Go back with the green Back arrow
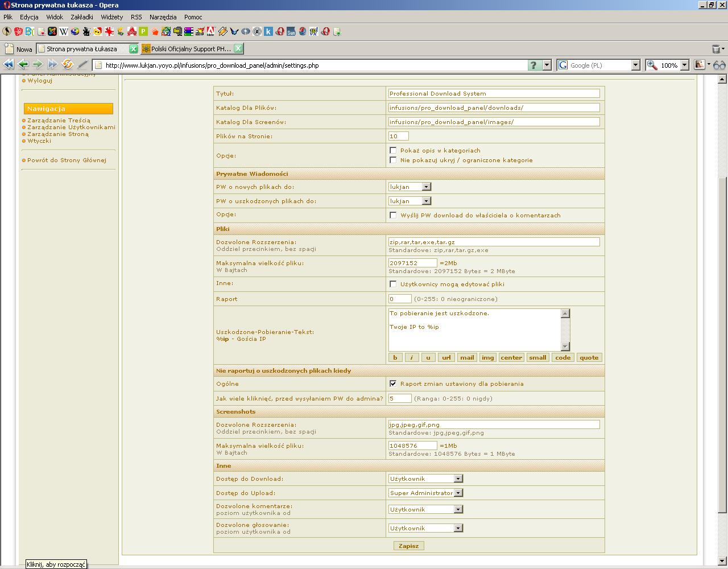This screenshot has height=569, width=728. (x=23, y=65)
